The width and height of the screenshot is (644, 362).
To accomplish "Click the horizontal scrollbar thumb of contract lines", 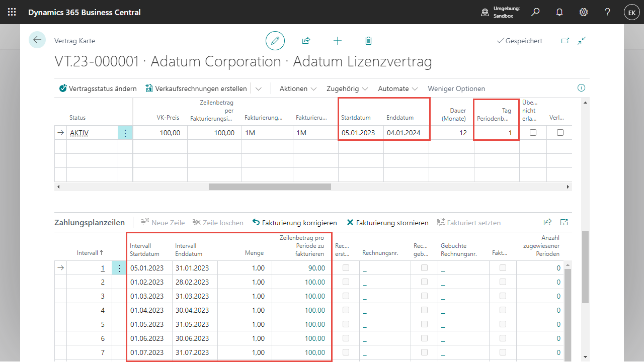I will (270, 187).
